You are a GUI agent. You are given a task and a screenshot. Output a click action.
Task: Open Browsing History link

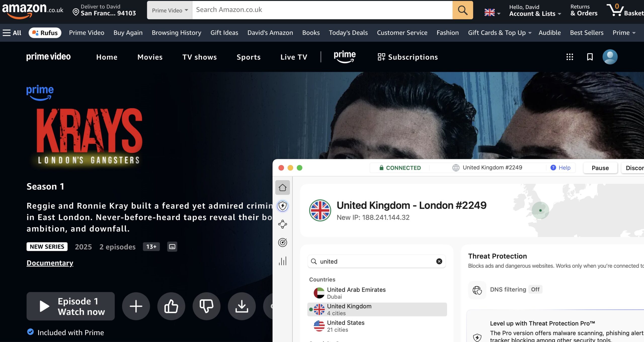click(x=176, y=33)
